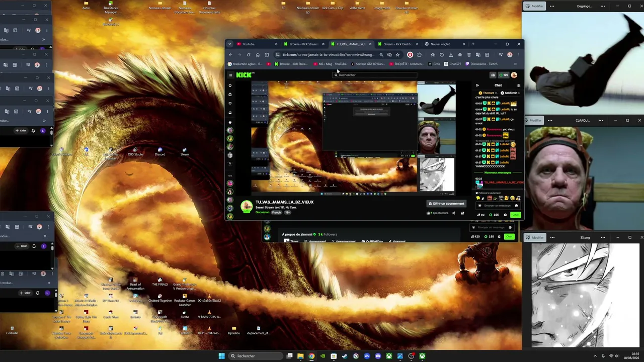Select the Stream - Kick Dashboard tab

(x=397, y=44)
